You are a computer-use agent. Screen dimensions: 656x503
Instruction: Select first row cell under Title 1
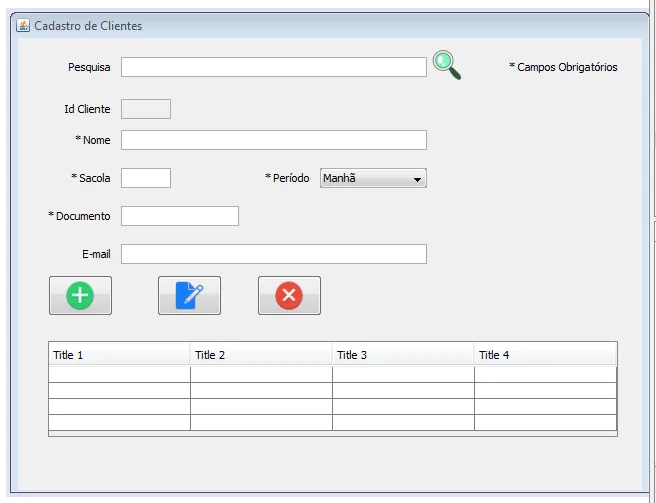tap(119, 374)
